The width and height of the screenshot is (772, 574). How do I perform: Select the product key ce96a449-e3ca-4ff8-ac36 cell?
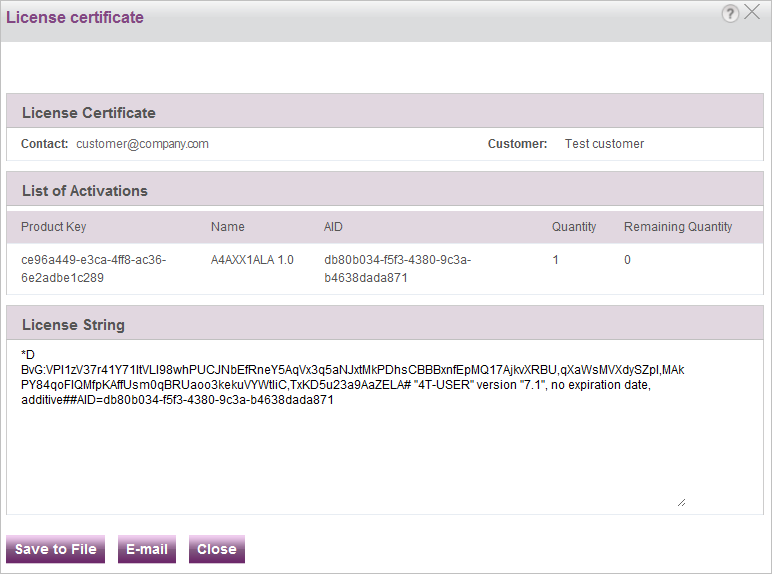pyautogui.click(x=94, y=269)
